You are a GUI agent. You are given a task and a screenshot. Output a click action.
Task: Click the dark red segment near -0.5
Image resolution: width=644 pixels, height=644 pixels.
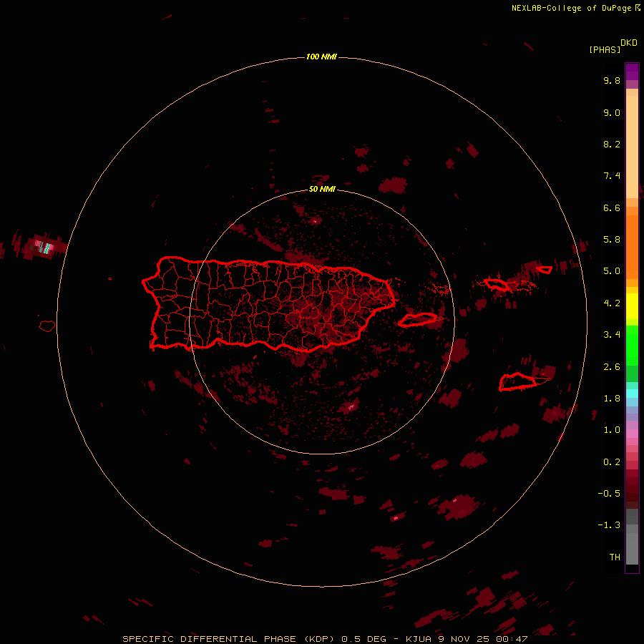coord(632,493)
